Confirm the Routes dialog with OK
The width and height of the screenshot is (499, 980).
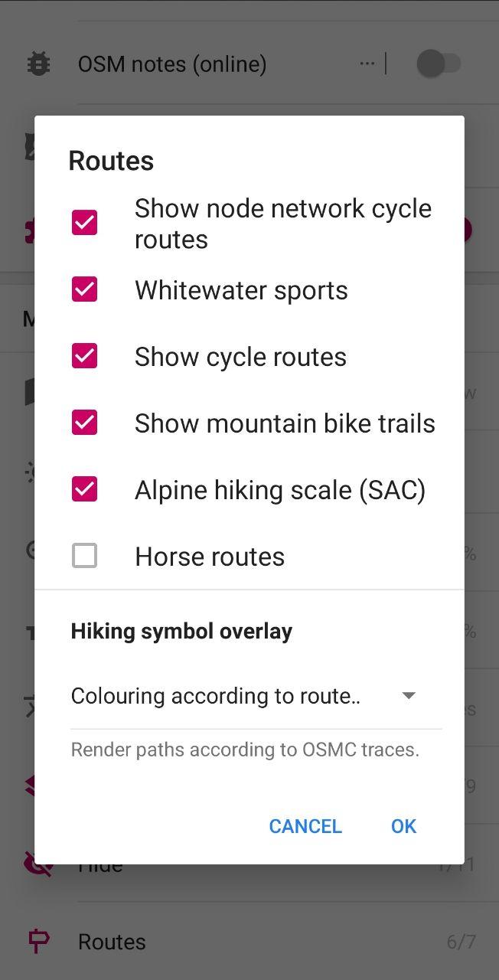(x=403, y=826)
